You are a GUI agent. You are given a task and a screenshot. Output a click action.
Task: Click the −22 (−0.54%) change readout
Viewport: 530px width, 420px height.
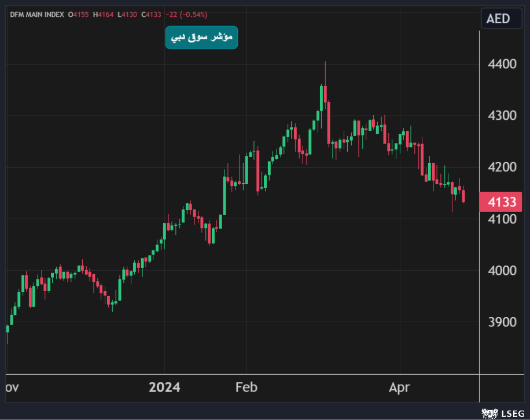[186, 14]
